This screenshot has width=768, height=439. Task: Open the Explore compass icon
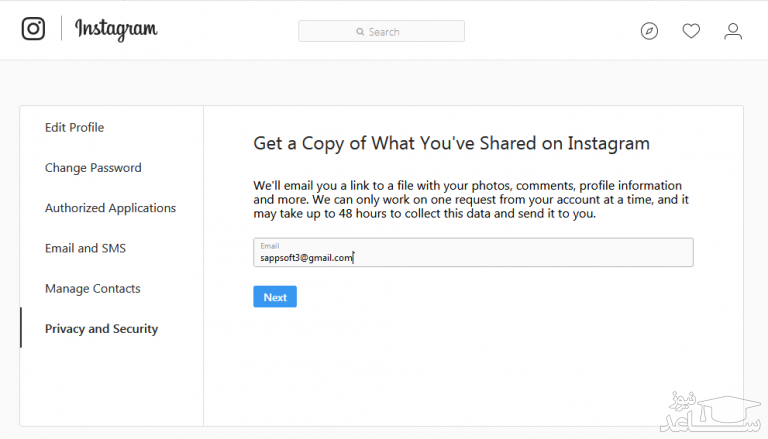tap(649, 31)
